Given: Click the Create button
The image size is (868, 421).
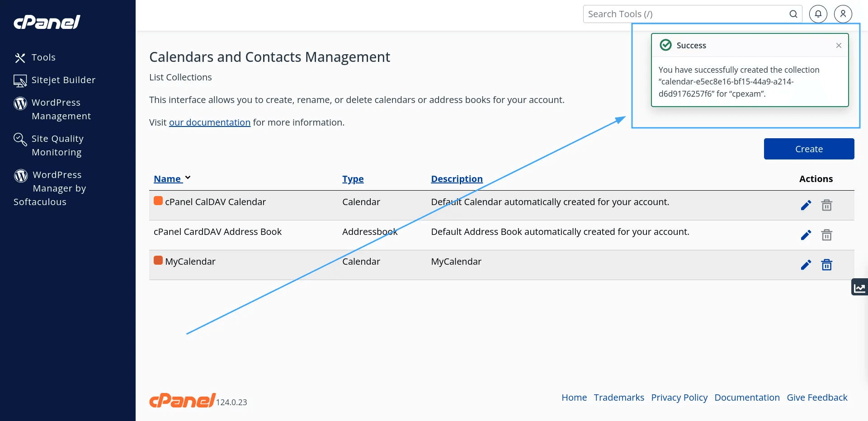Looking at the screenshot, I should click(809, 149).
